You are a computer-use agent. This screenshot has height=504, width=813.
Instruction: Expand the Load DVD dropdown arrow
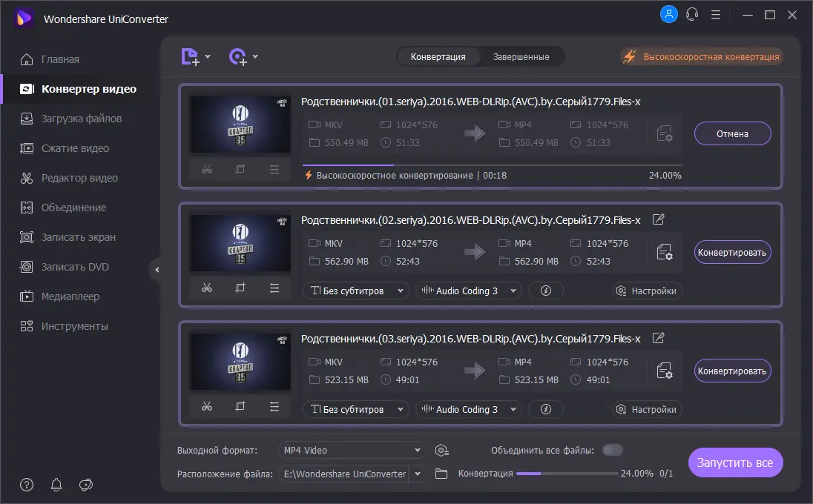[x=255, y=56]
